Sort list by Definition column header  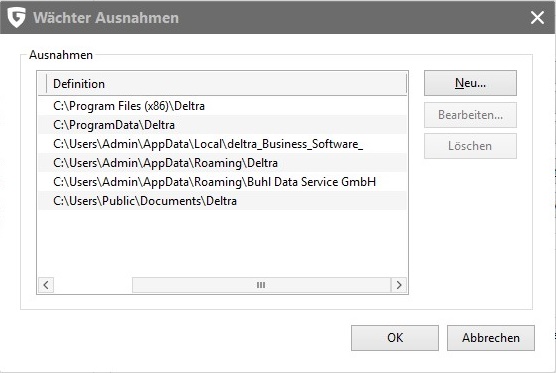[x=226, y=84]
